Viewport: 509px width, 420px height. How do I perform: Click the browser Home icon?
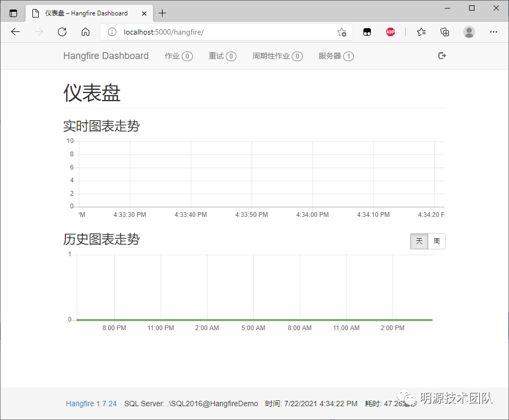click(85, 32)
